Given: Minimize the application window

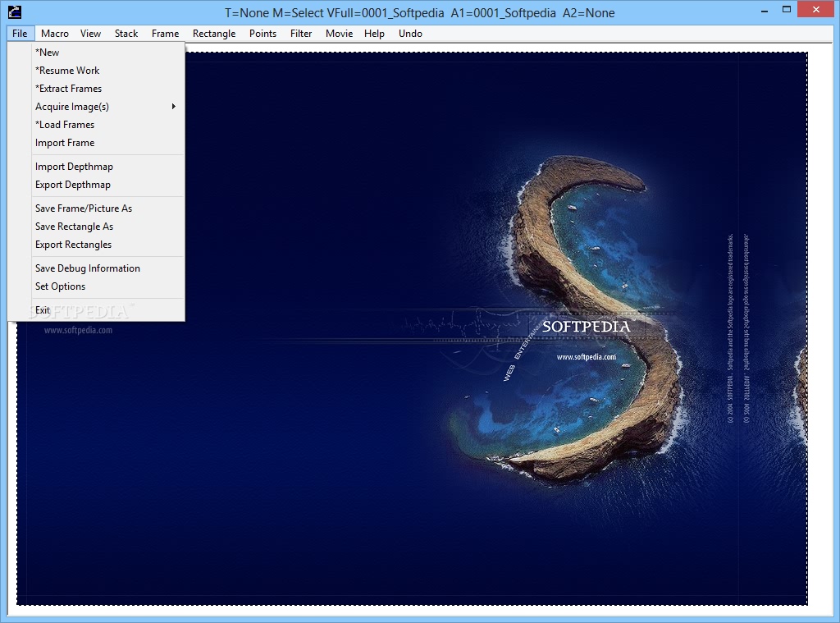Looking at the screenshot, I should pos(765,10).
